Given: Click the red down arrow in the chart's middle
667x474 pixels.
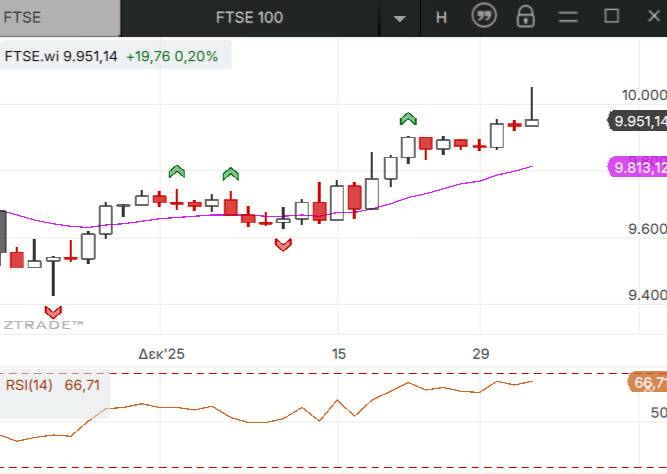Looking at the screenshot, I should click(283, 244).
